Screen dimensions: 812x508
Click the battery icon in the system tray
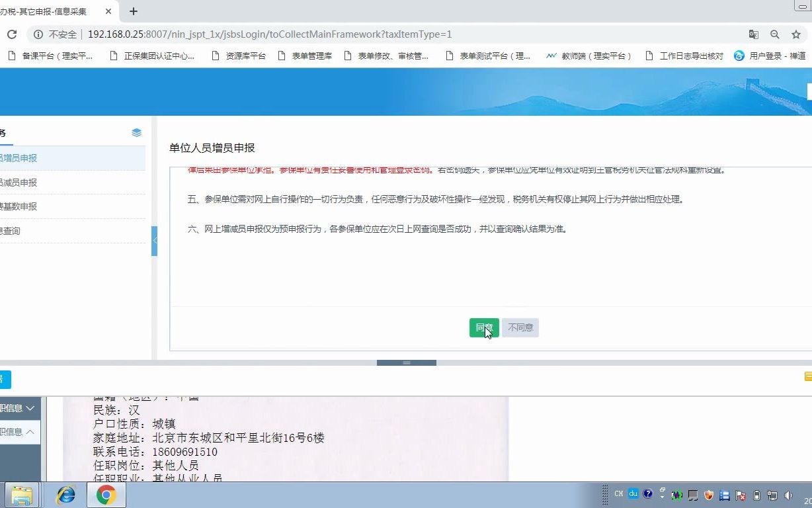point(756,495)
